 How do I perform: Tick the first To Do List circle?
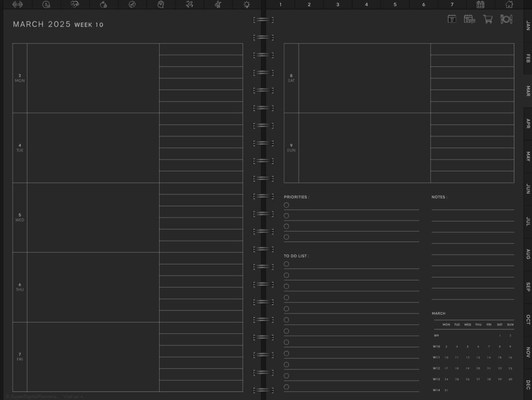click(286, 264)
